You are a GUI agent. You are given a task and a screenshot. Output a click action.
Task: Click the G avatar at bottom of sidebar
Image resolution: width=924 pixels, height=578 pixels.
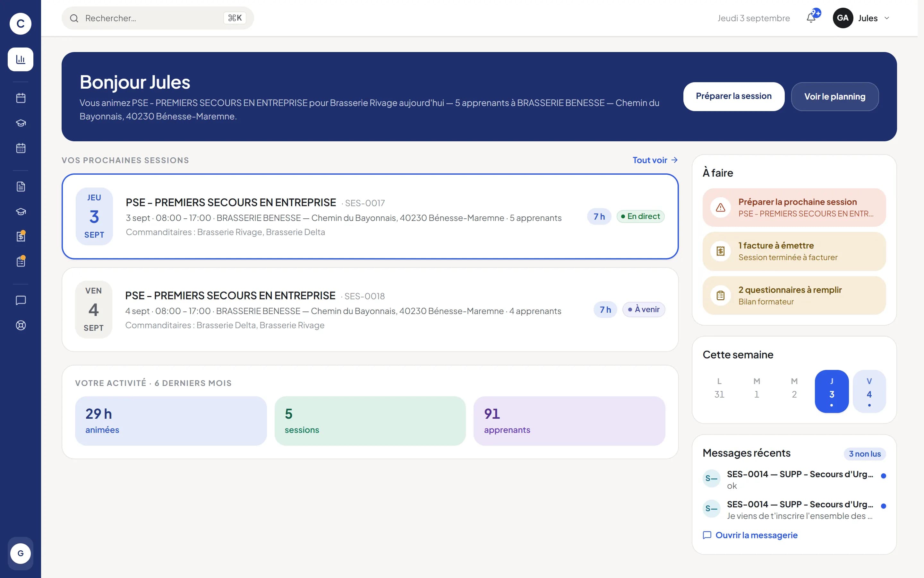(20, 553)
